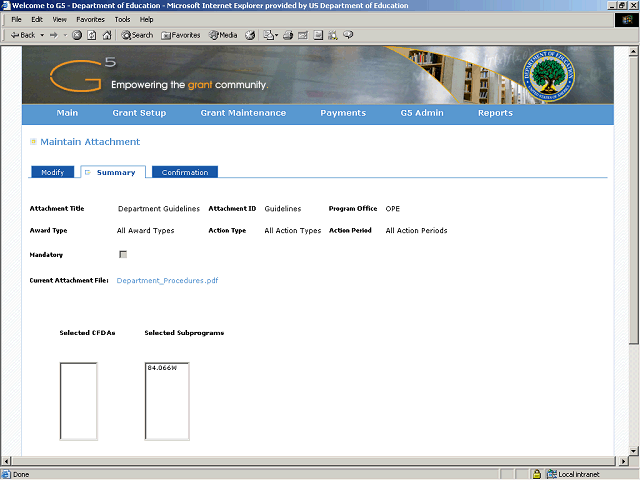Click the vertical scrollbar up arrow
The width and height of the screenshot is (640, 480).
click(633, 51)
